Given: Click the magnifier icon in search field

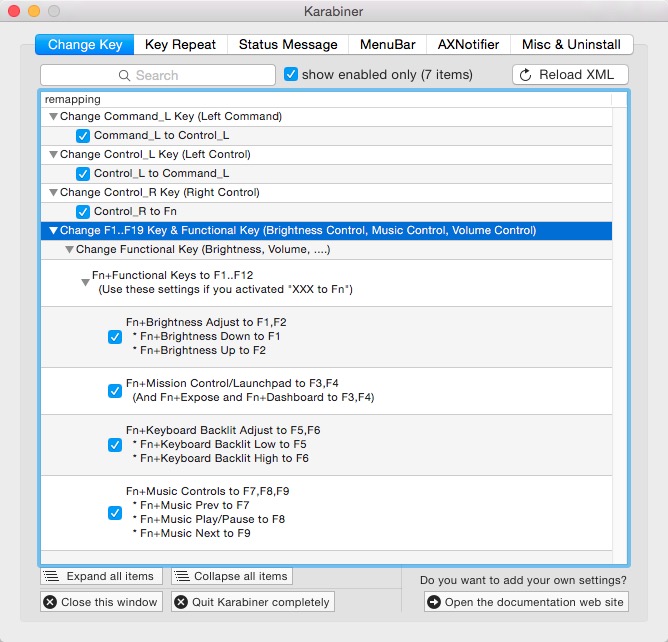Looking at the screenshot, I should (x=124, y=75).
